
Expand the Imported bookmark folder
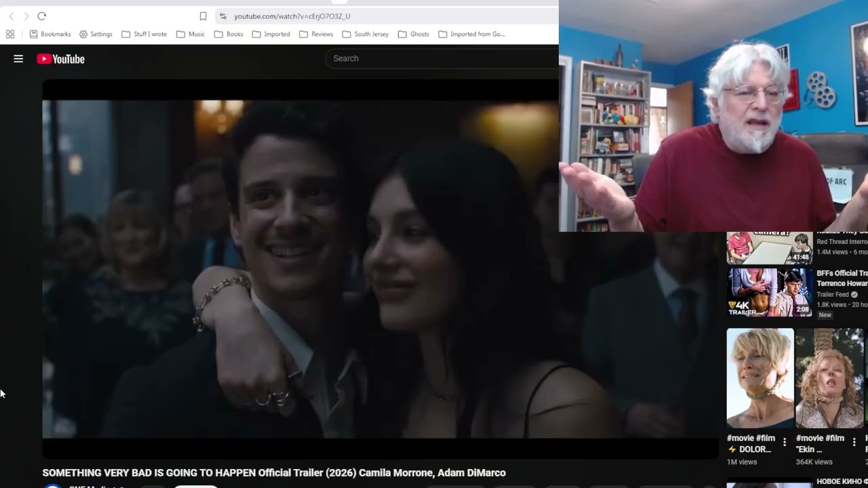[271, 34]
